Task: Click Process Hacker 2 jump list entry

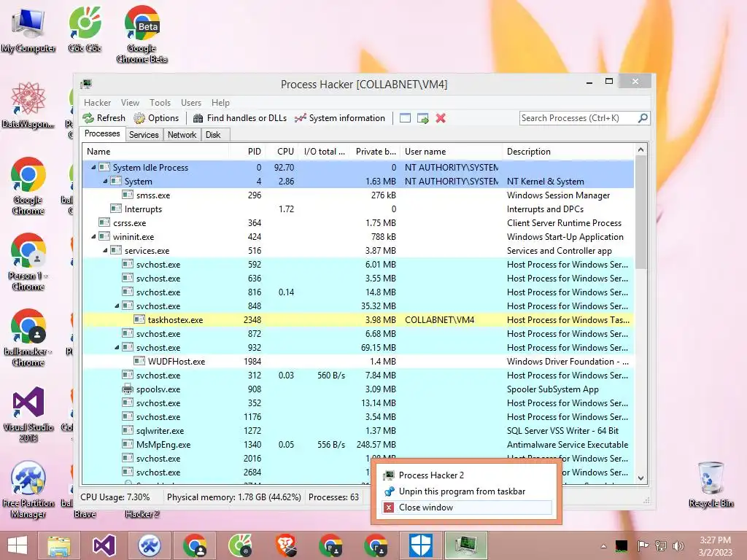Action: 466,475
